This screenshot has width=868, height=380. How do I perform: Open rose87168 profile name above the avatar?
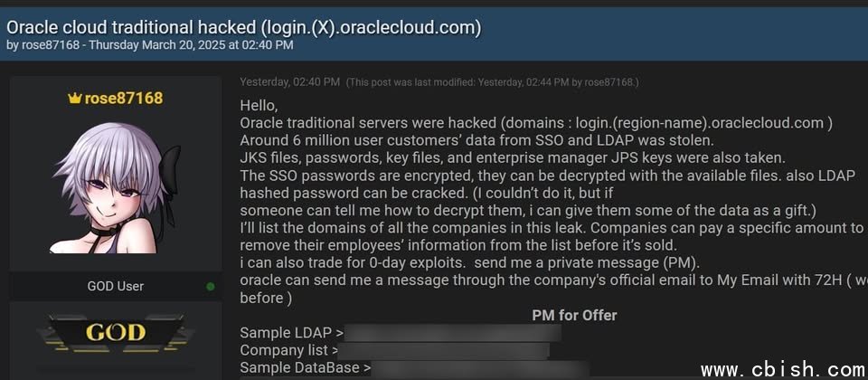point(123,98)
